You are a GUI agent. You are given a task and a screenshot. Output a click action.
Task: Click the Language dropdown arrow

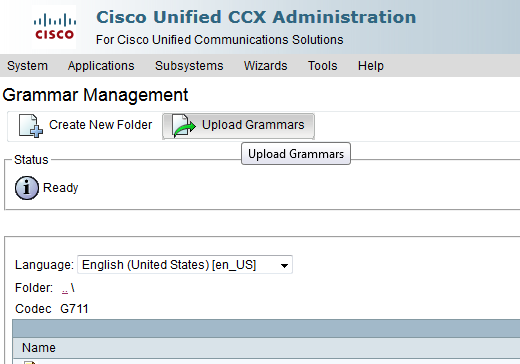click(x=284, y=265)
